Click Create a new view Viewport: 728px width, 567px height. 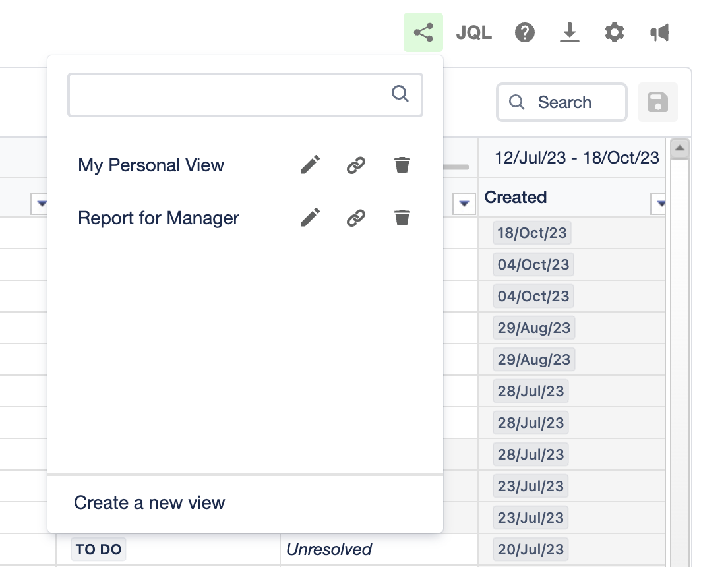[150, 503]
